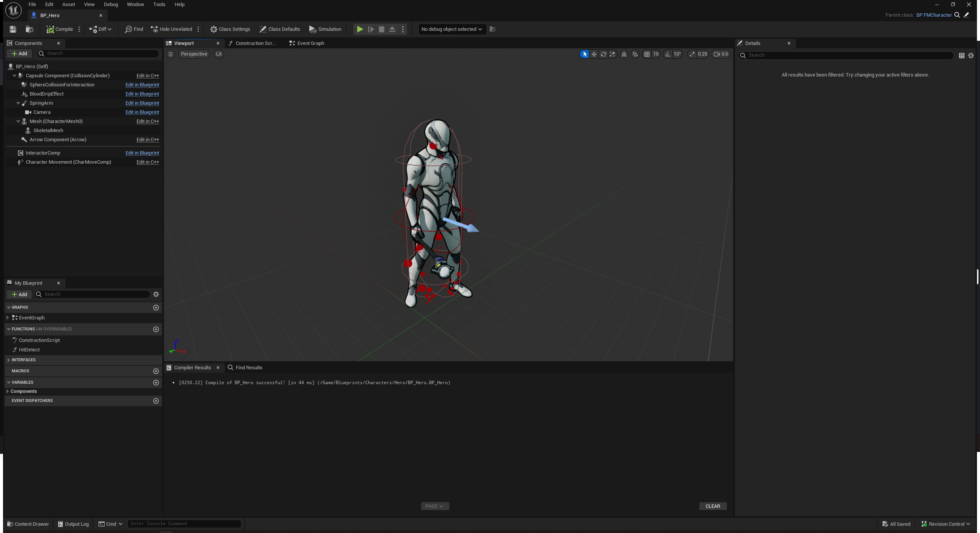This screenshot has height=533, width=980.
Task: Click the Play simulation green arrow
Action: click(x=360, y=29)
